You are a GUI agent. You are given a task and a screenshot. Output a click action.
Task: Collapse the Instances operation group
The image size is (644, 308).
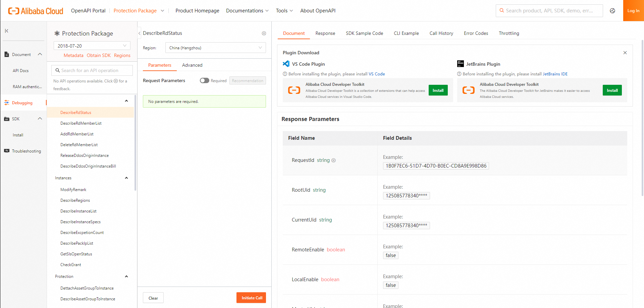[126, 178]
